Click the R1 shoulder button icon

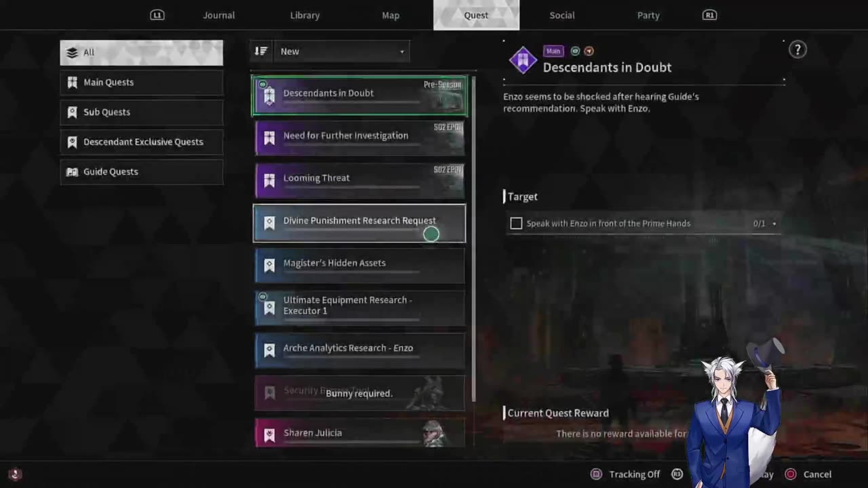(709, 15)
